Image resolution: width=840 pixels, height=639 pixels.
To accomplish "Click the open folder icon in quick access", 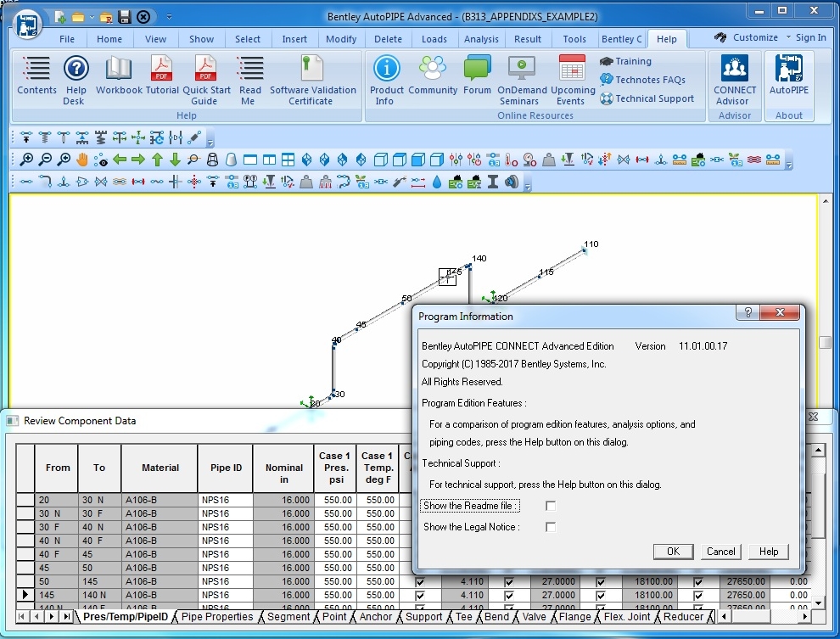I will click(78, 17).
